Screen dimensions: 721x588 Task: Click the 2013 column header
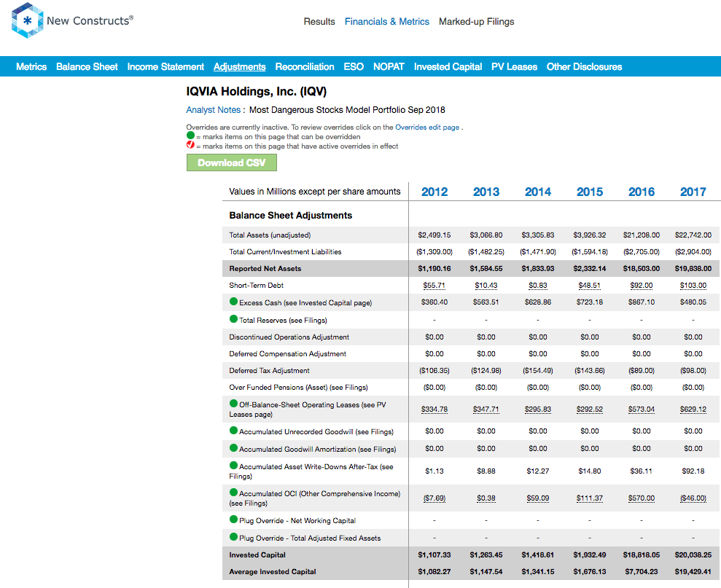(486, 192)
